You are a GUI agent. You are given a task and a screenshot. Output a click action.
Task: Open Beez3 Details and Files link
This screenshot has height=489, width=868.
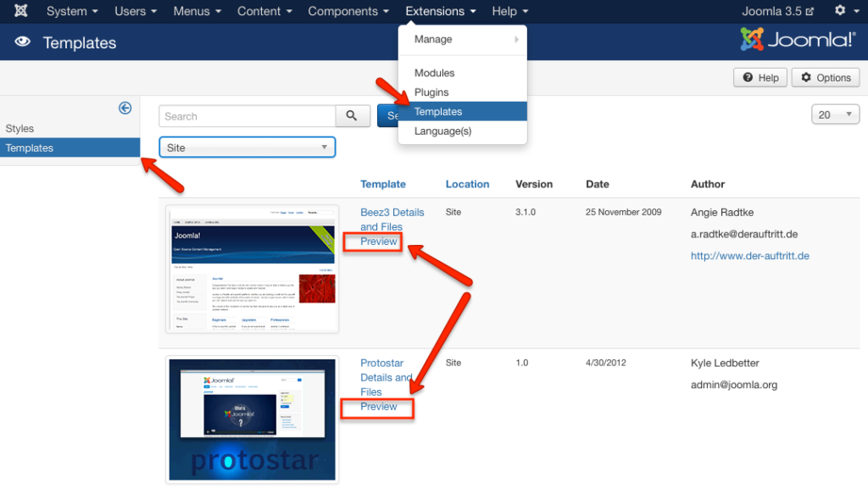click(392, 219)
